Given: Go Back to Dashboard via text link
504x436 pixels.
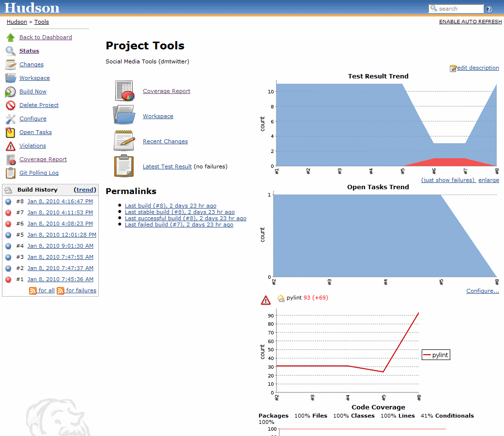Looking at the screenshot, I should coord(46,37).
